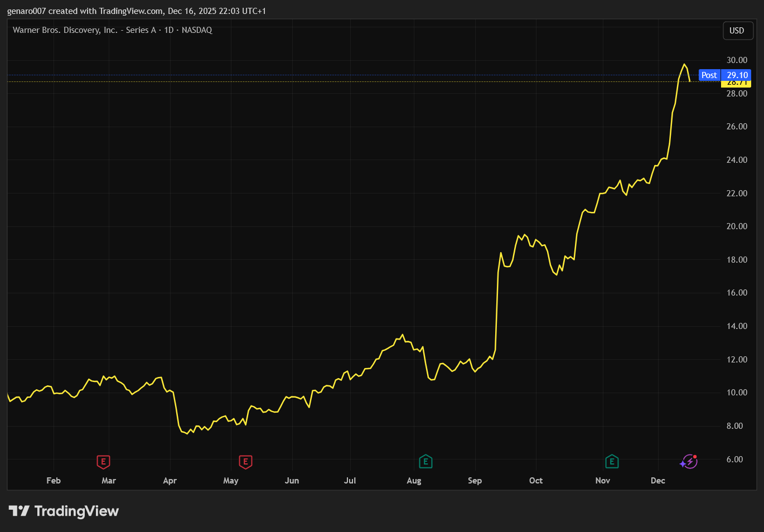764x532 pixels.
Task: Select the Jul label on time axis
Action: (x=350, y=481)
